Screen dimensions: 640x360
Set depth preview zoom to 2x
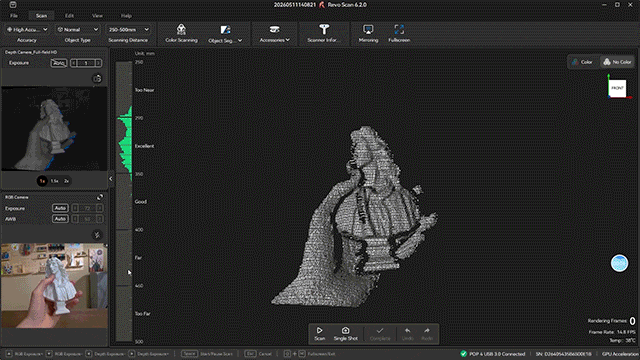[66, 181]
